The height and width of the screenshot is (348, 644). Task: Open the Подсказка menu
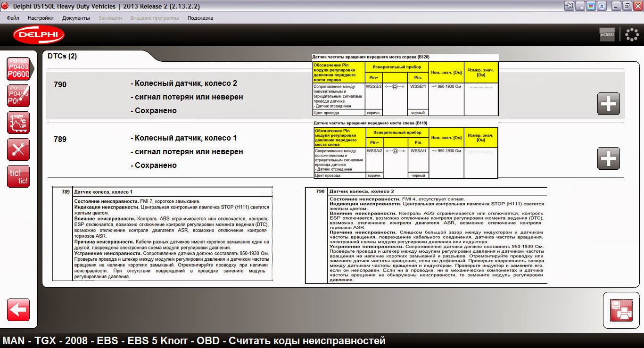(200, 18)
